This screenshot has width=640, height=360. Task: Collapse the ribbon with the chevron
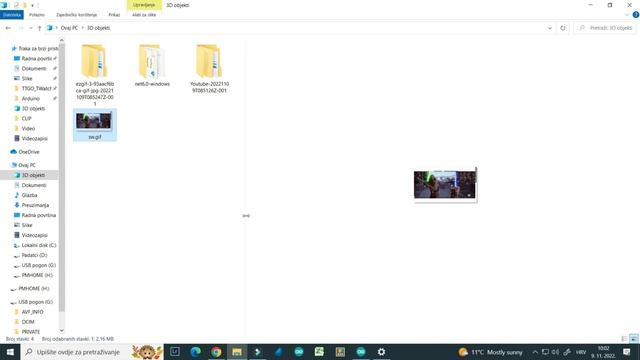pyautogui.click(x=627, y=15)
